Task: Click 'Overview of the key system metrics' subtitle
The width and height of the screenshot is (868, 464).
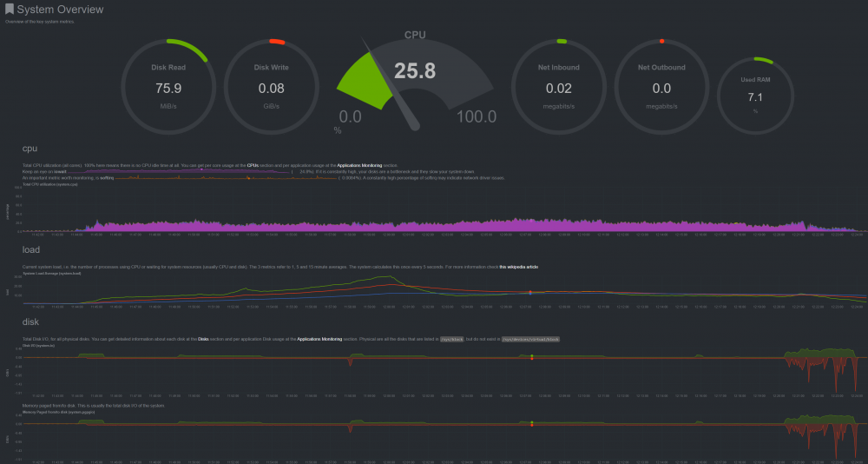Action: pos(40,22)
